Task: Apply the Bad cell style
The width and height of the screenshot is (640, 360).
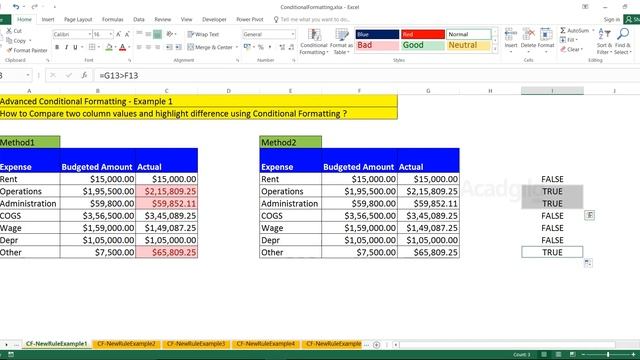Action: tap(377, 45)
